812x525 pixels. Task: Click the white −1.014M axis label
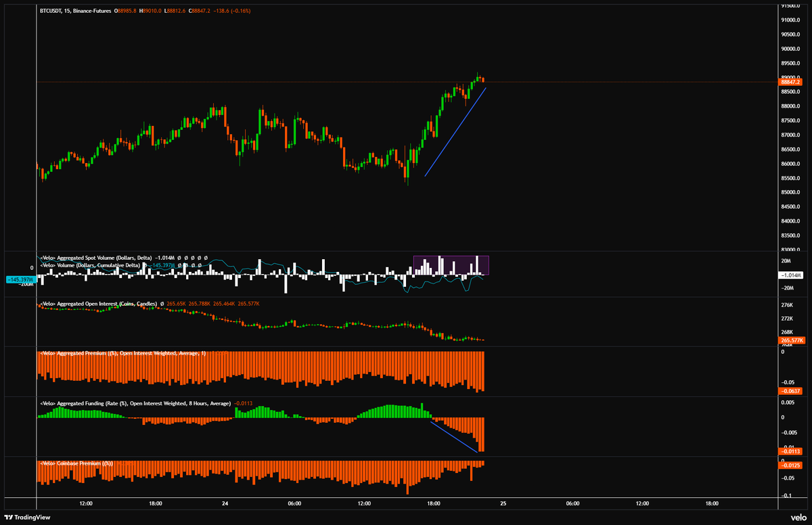[x=790, y=276]
